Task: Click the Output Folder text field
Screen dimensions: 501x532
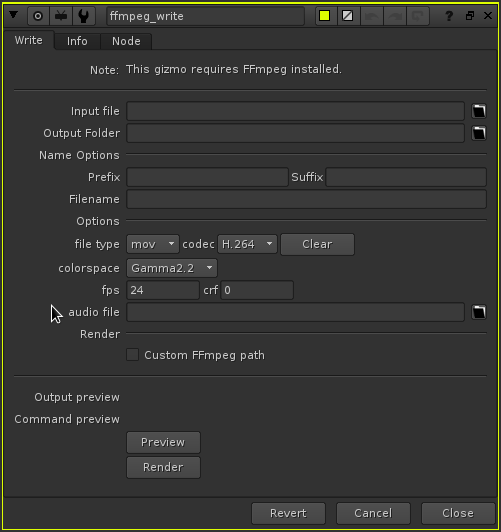Action: (295, 133)
